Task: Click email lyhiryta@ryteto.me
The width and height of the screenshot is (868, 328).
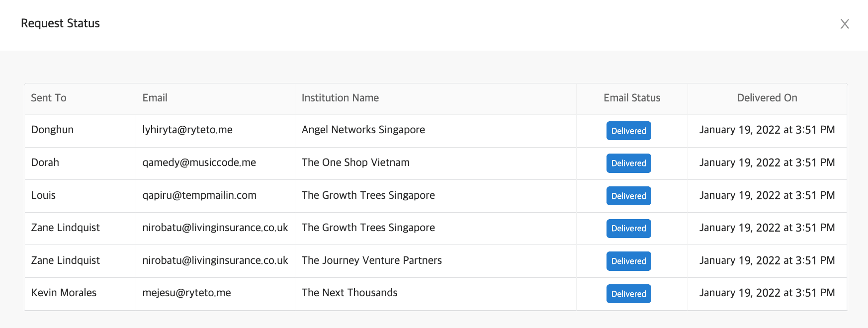Action: 187,130
